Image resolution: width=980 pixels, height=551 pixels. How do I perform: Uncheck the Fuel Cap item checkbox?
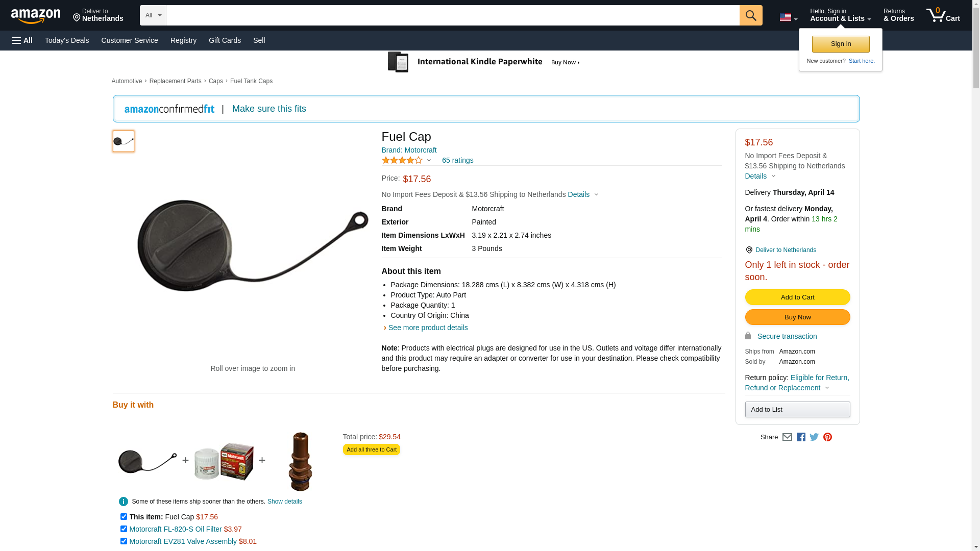coord(124,517)
